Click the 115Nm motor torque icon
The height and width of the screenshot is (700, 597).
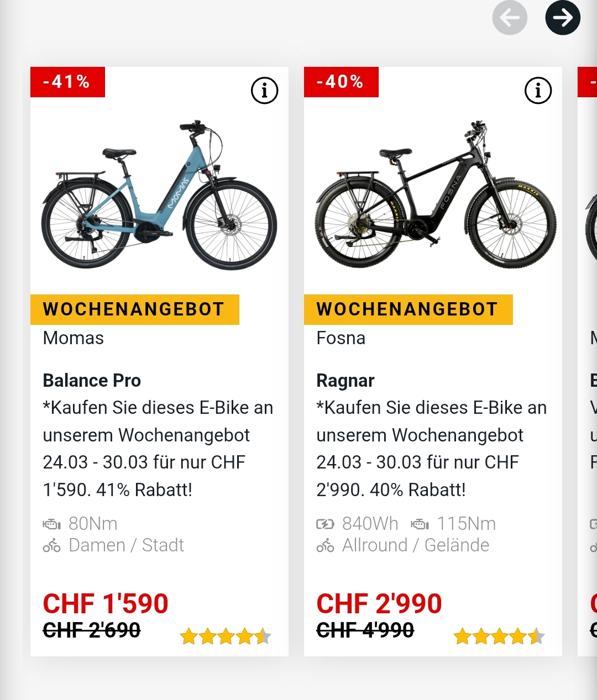point(420,524)
